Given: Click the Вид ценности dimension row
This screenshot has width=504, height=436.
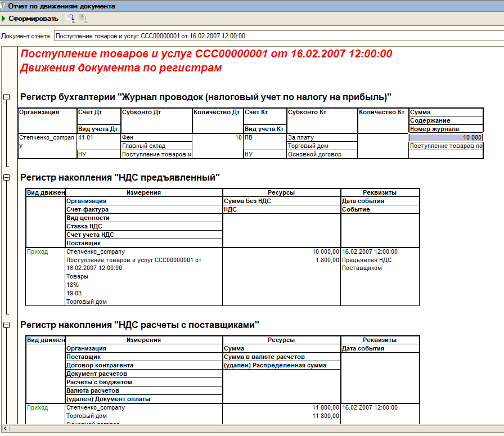Looking at the screenshot, I should (143, 218).
